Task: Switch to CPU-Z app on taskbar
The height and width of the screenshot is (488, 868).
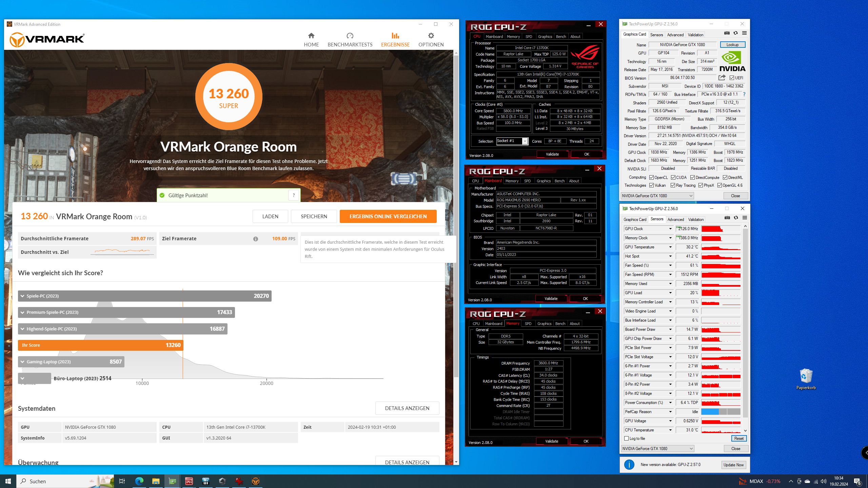Action: click(189, 481)
